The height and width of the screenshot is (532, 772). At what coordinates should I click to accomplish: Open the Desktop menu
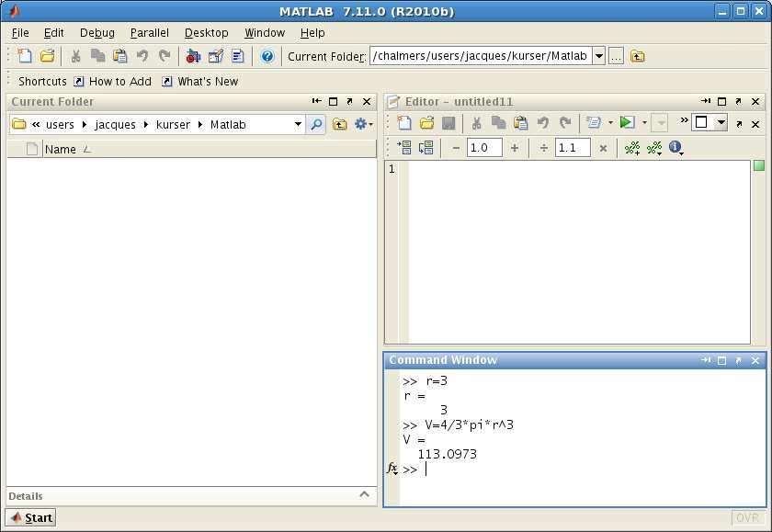(x=206, y=33)
